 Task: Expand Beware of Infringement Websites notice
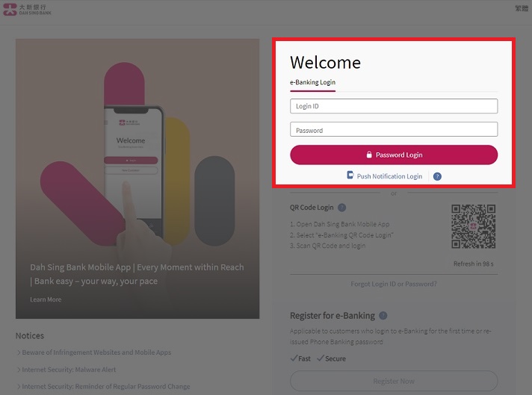(x=96, y=352)
